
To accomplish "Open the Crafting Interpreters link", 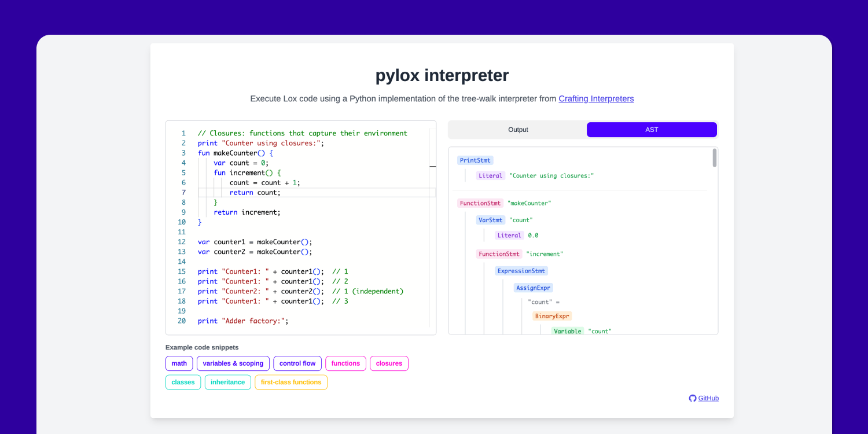I will pos(596,98).
